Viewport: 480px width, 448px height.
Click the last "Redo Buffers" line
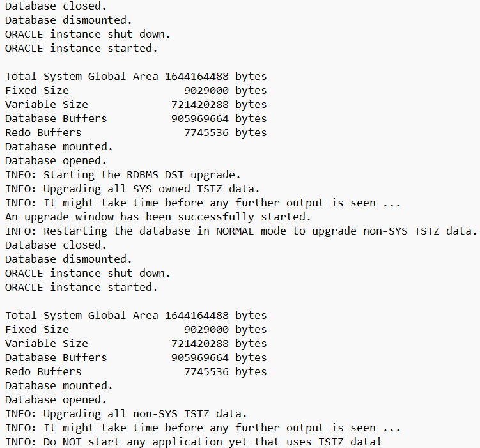[x=135, y=371]
